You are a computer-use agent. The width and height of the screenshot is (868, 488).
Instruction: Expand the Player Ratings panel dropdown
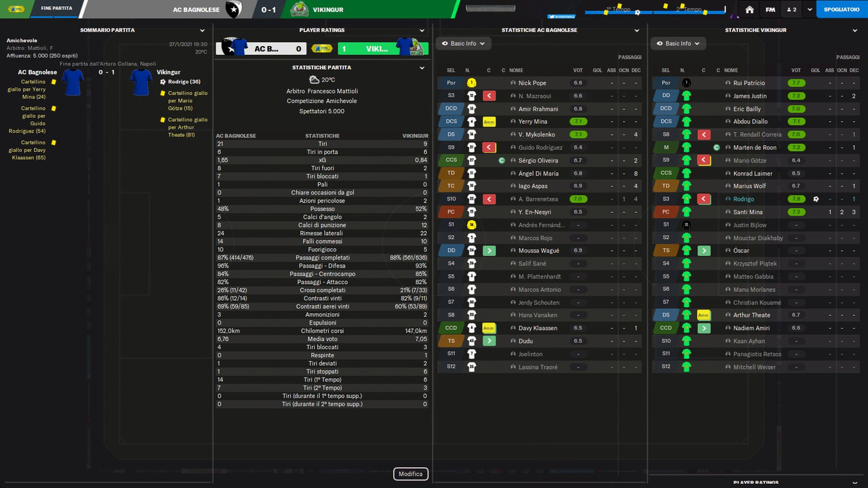(x=422, y=30)
